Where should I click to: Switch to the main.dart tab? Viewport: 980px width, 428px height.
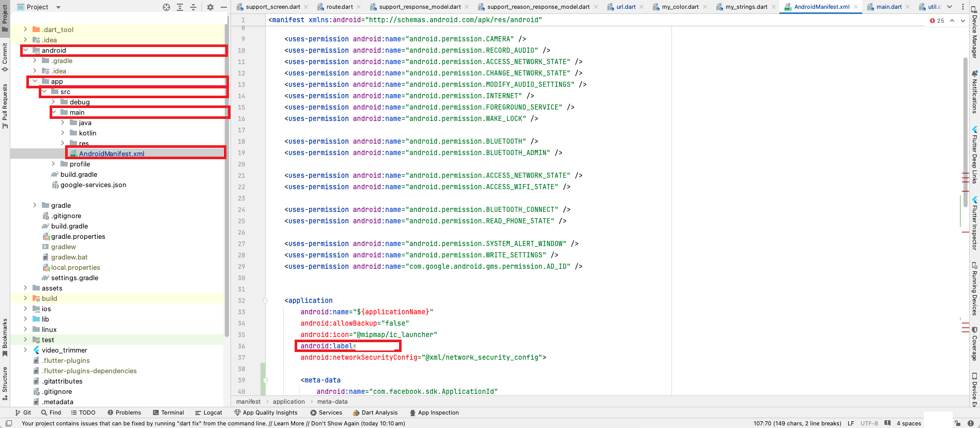[889, 7]
